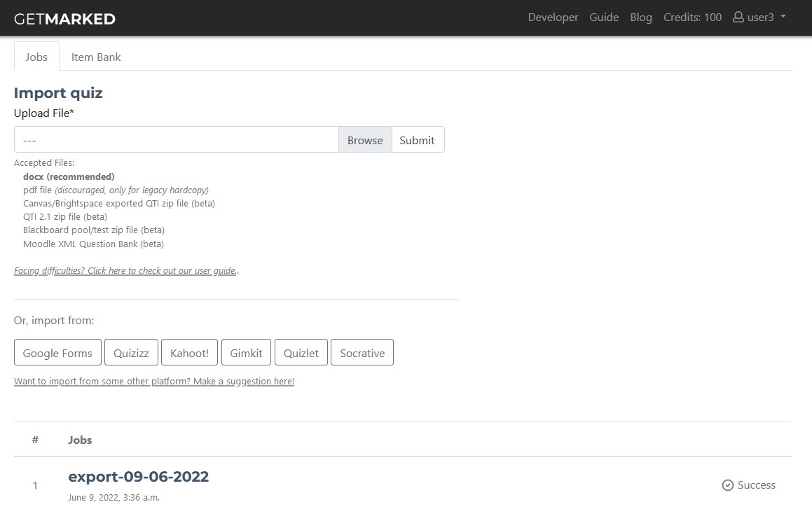
Task: Open the Developer page
Action: pos(553,17)
